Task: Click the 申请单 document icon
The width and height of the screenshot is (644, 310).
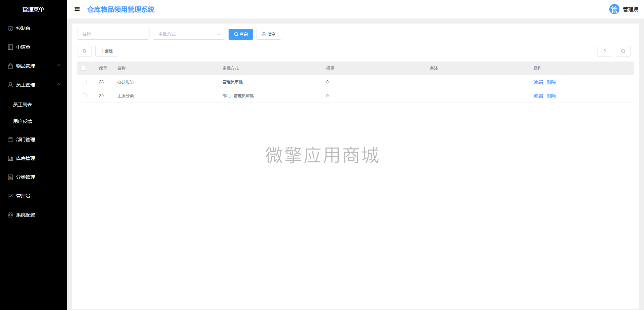Action: [x=10, y=47]
